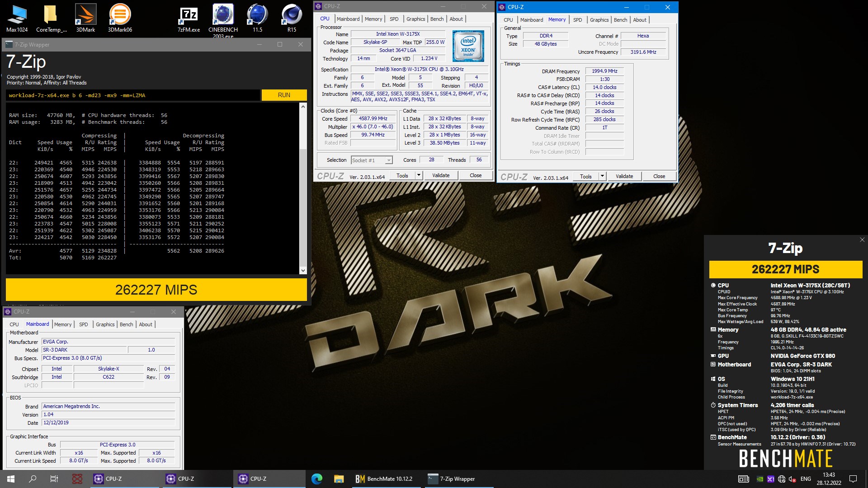Select second CPU-Z taskbar button
The height and width of the screenshot is (488, 868).
click(x=197, y=479)
